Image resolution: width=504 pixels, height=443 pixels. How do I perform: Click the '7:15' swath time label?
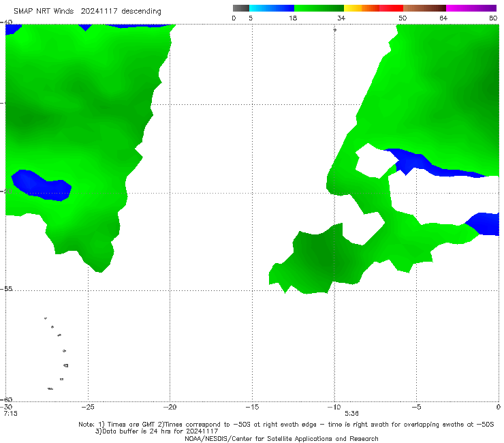11,414
